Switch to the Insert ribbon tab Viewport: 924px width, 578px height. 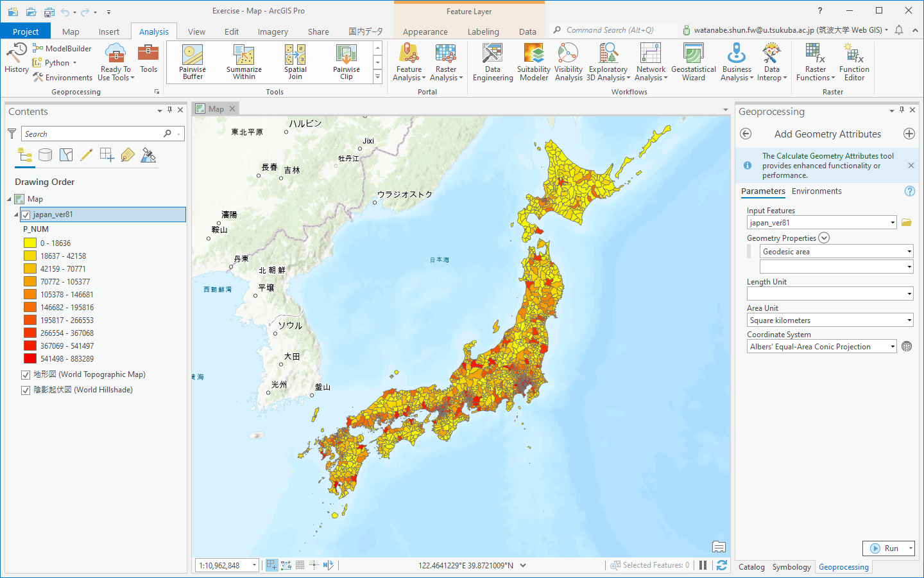click(108, 31)
